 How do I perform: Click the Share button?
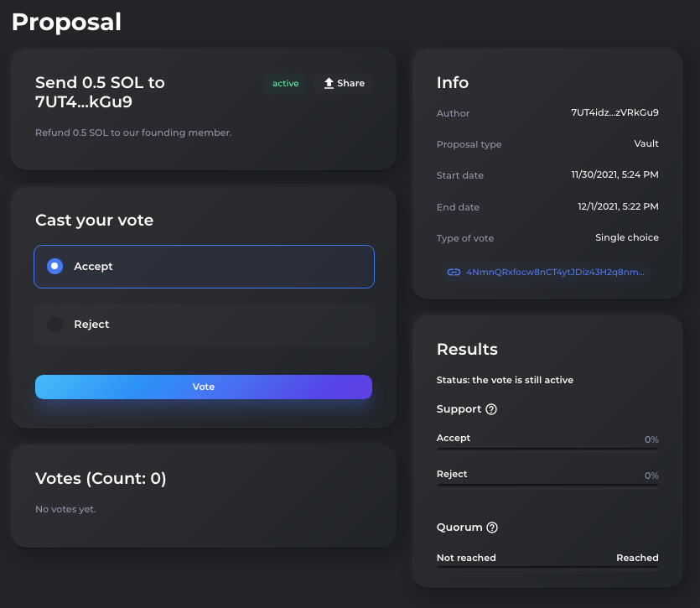point(343,84)
